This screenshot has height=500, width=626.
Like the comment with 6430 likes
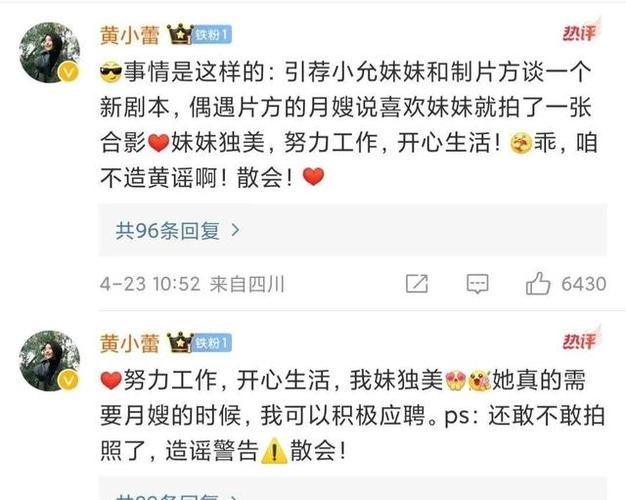tap(538, 283)
